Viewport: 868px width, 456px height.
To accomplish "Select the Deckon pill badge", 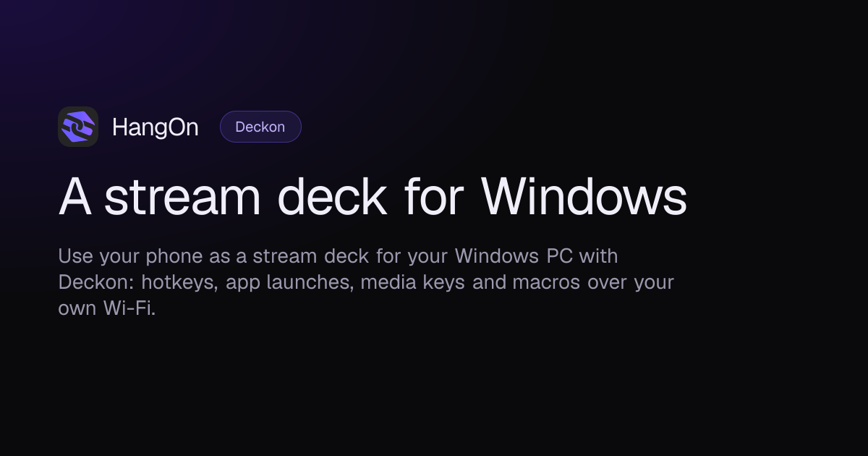I will [260, 127].
